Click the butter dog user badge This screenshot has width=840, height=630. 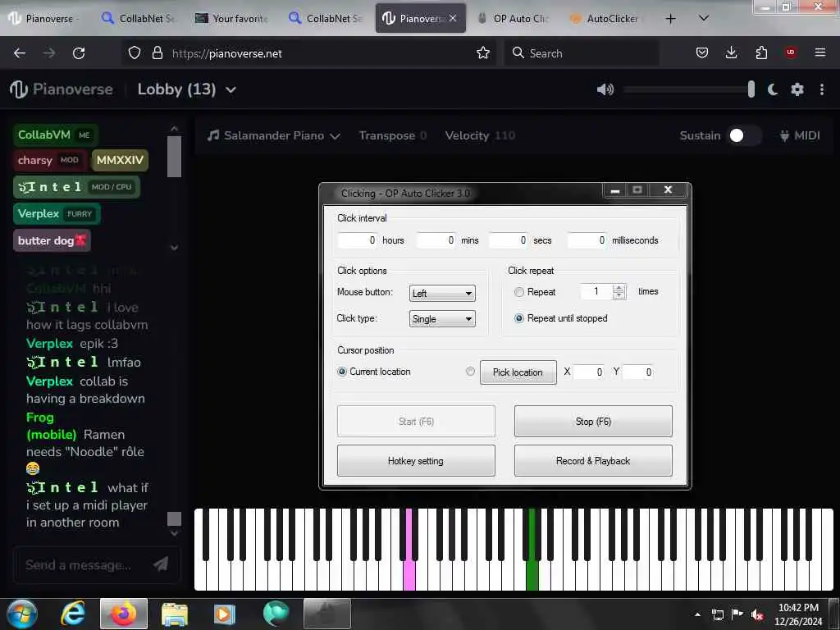point(52,240)
